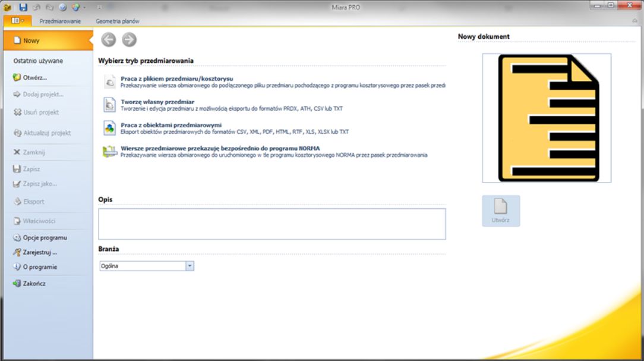Select Tworzę własny przedmiar title

(157, 102)
